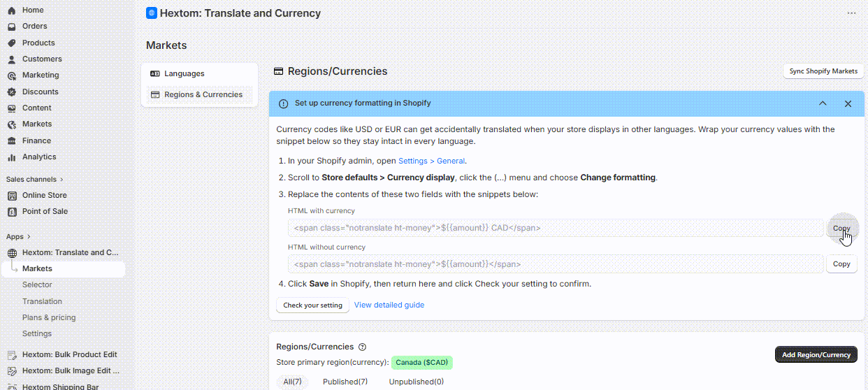Click the Shopify Markets globe icon

pos(12,124)
